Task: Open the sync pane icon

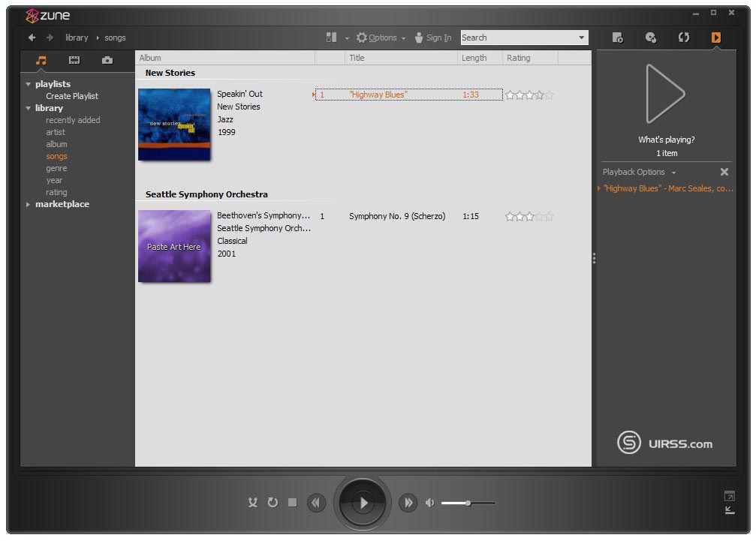Action: [684, 38]
